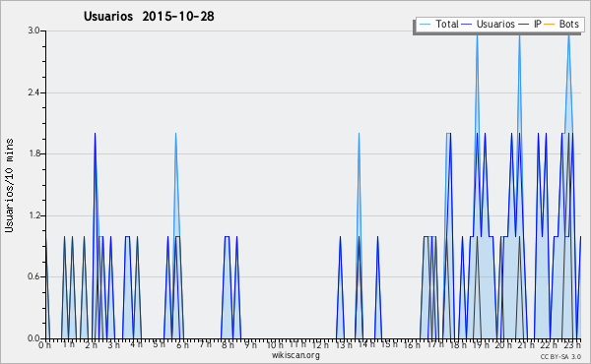The image size is (591, 364).
Task: Select the Usuarios legend entry
Action: point(489,24)
